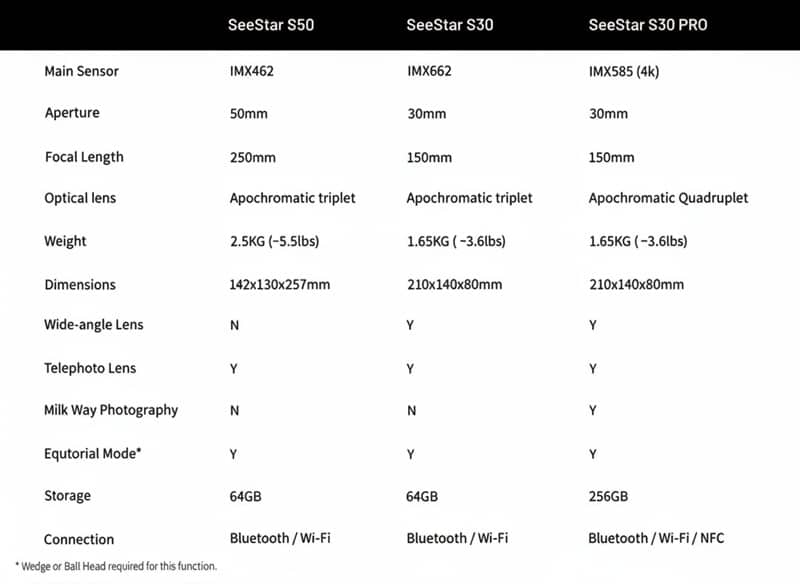The height and width of the screenshot is (584, 800).
Task: Select the Apochromatic Quadruplet cell
Action: 668,198
